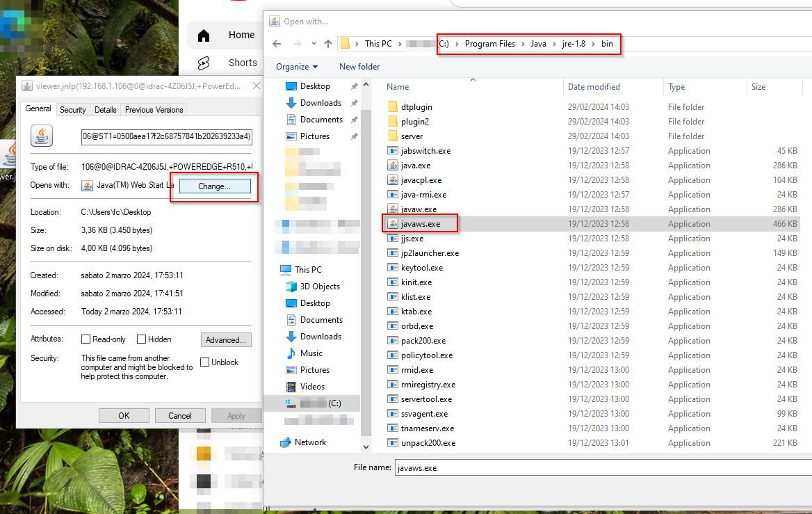This screenshot has width=812, height=514.
Task: Click into the File name field
Action: coord(603,467)
